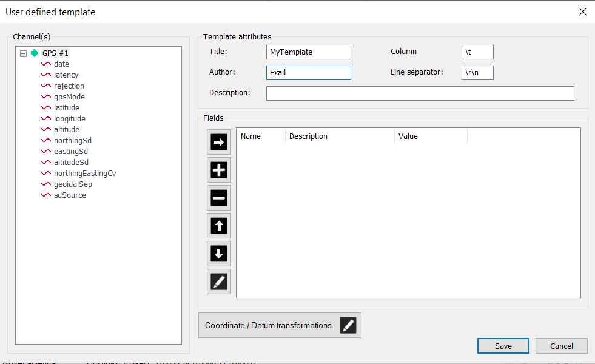Collapse the GPS #1 tree node
The width and height of the screenshot is (595, 364).
click(23, 53)
